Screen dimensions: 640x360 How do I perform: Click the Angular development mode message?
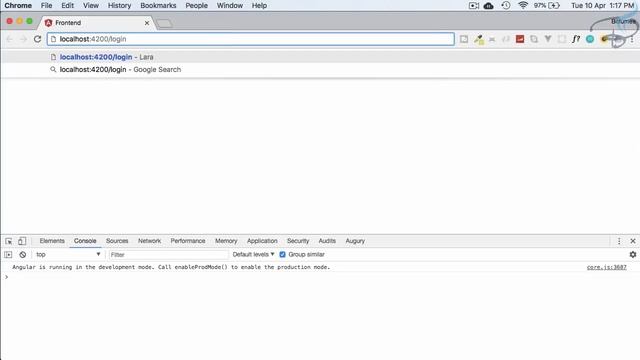coord(171,267)
